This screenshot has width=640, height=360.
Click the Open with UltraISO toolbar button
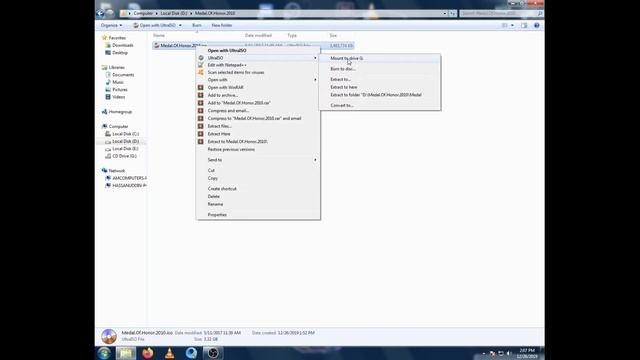[x=155, y=25]
